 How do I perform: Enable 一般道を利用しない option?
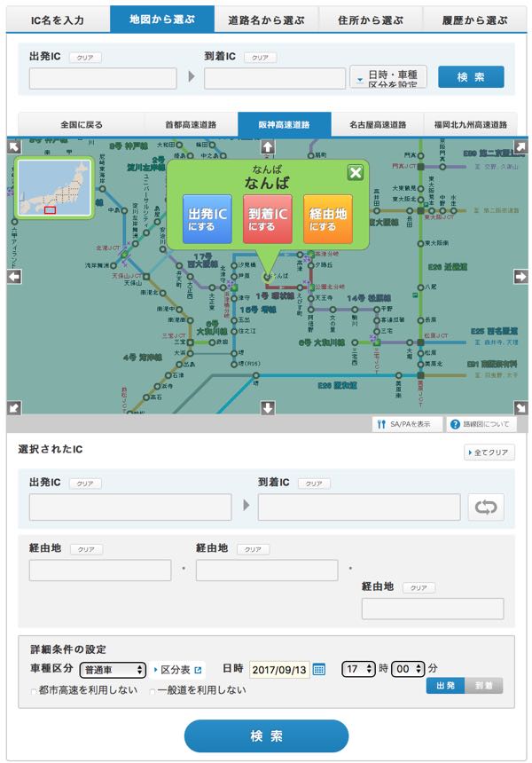153,690
